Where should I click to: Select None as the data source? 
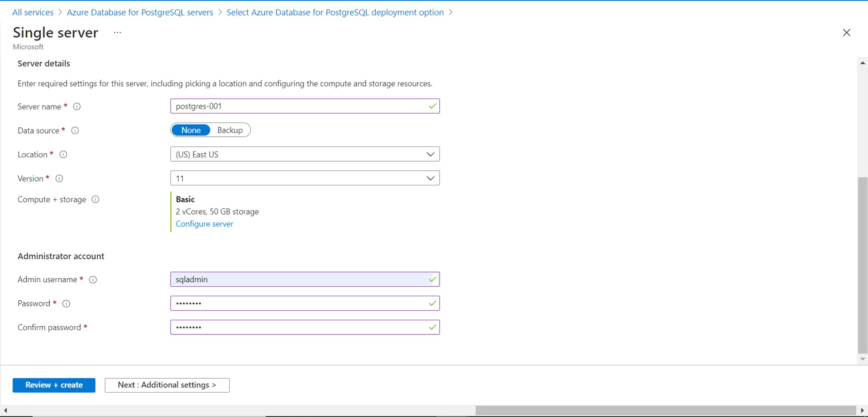tap(191, 130)
